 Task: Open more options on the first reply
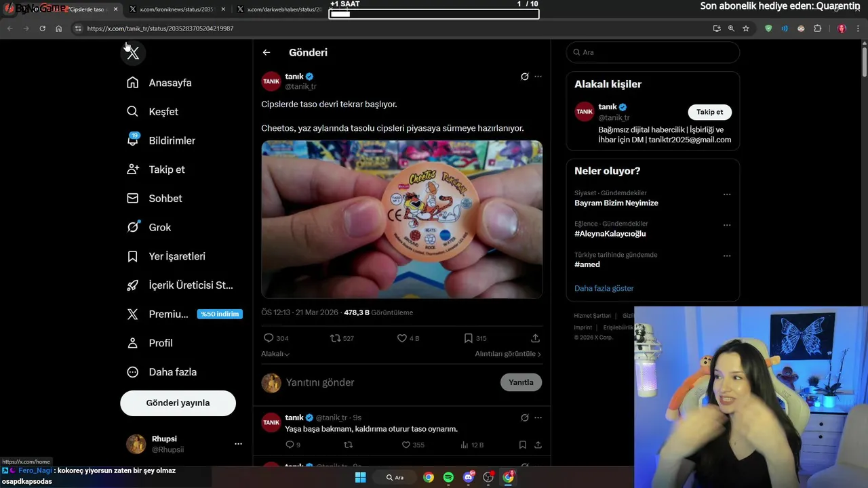click(538, 418)
